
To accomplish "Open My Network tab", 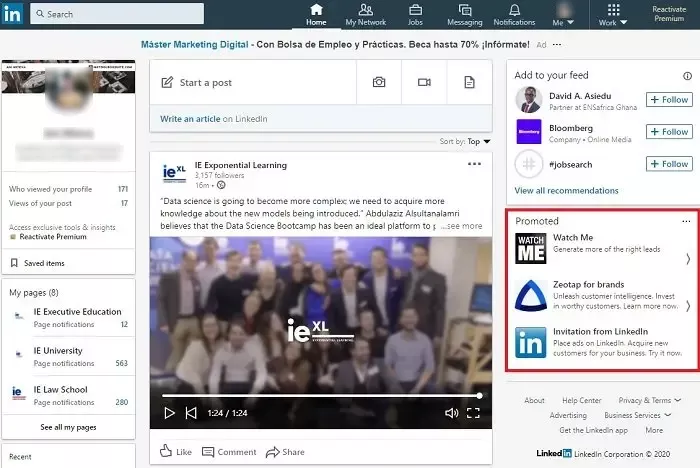I will pos(366,15).
